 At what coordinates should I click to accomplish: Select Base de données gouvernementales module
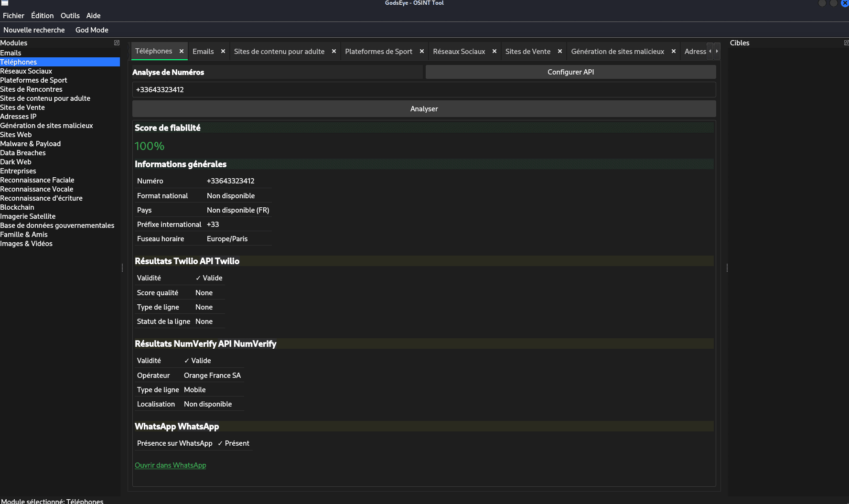[x=60, y=225]
